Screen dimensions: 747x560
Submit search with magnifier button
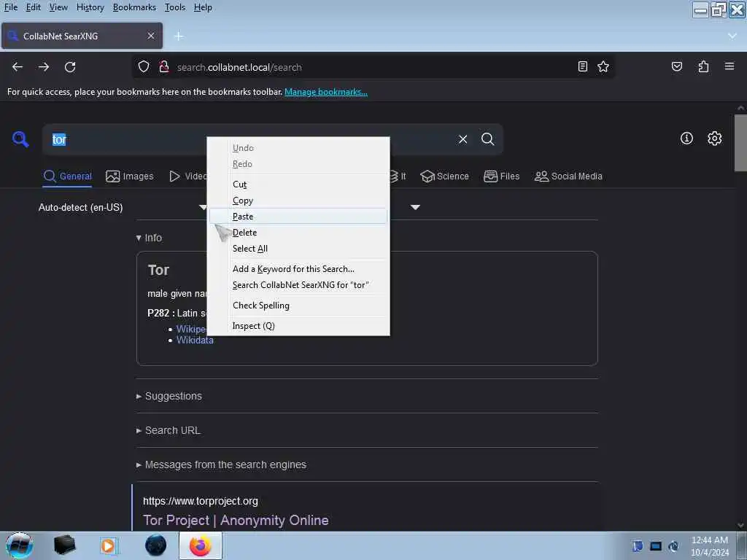[487, 139]
